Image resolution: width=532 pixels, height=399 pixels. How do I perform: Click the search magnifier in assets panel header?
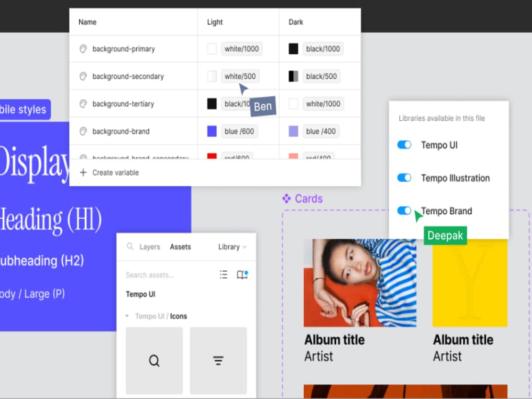coord(130,246)
